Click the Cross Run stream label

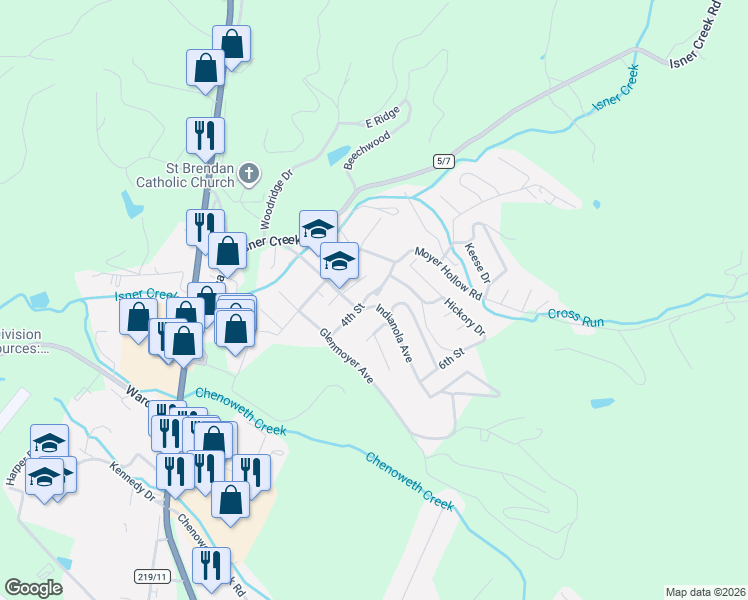576,318
